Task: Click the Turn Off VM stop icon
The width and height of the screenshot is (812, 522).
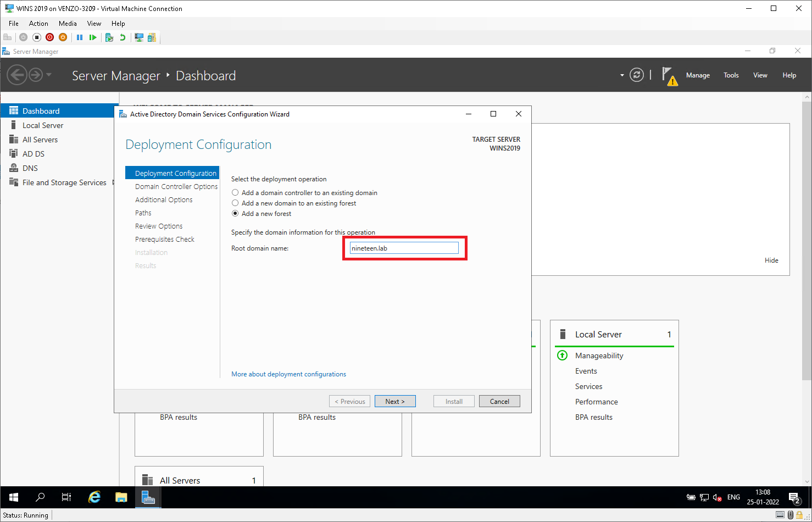Action: (x=37, y=37)
